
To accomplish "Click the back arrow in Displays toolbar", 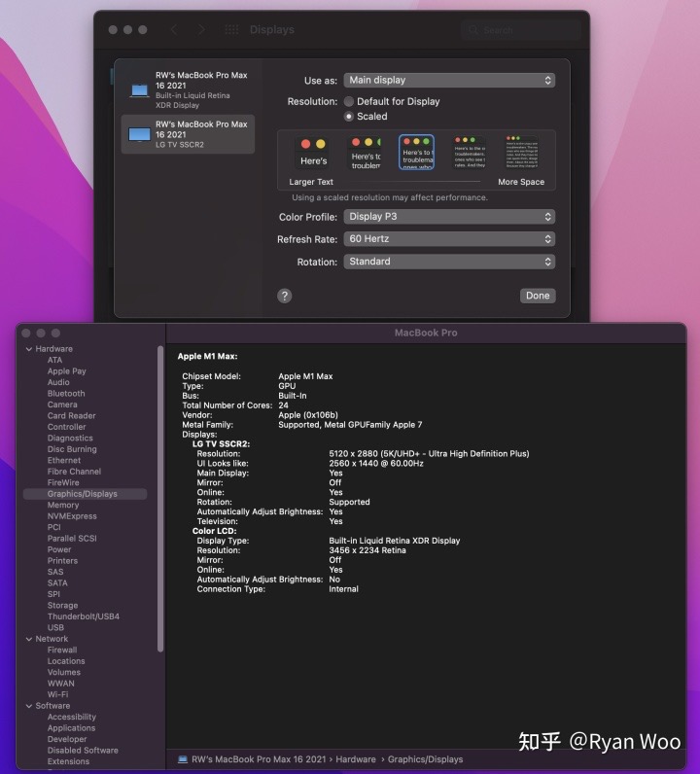I will 174,29.
